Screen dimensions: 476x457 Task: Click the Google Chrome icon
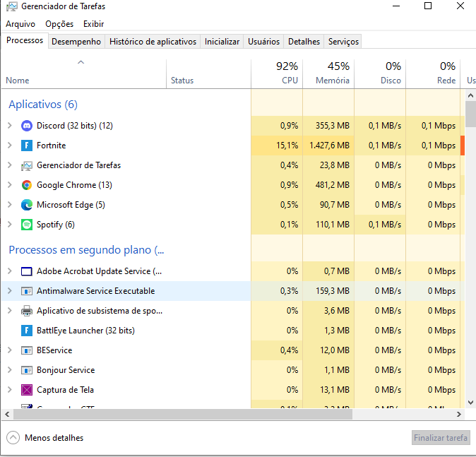(27, 185)
